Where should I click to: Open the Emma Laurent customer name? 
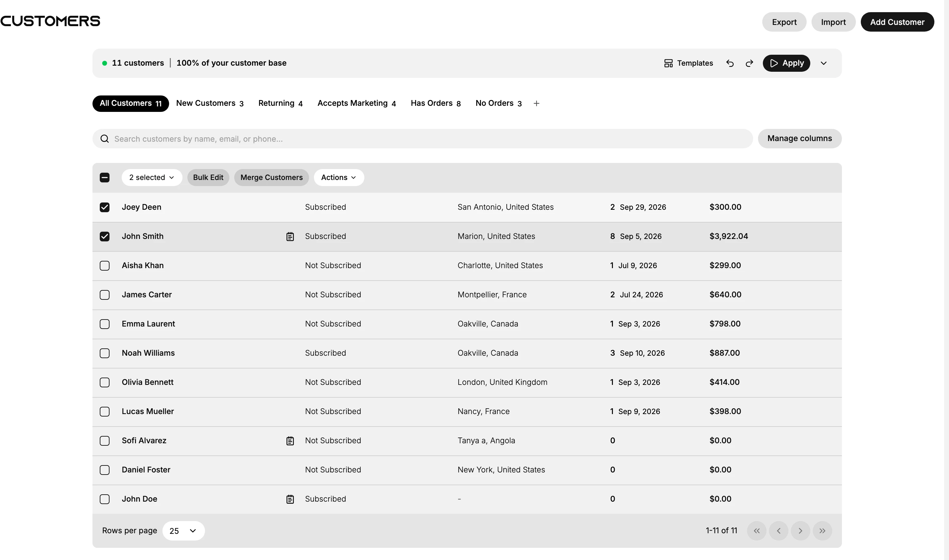(148, 324)
